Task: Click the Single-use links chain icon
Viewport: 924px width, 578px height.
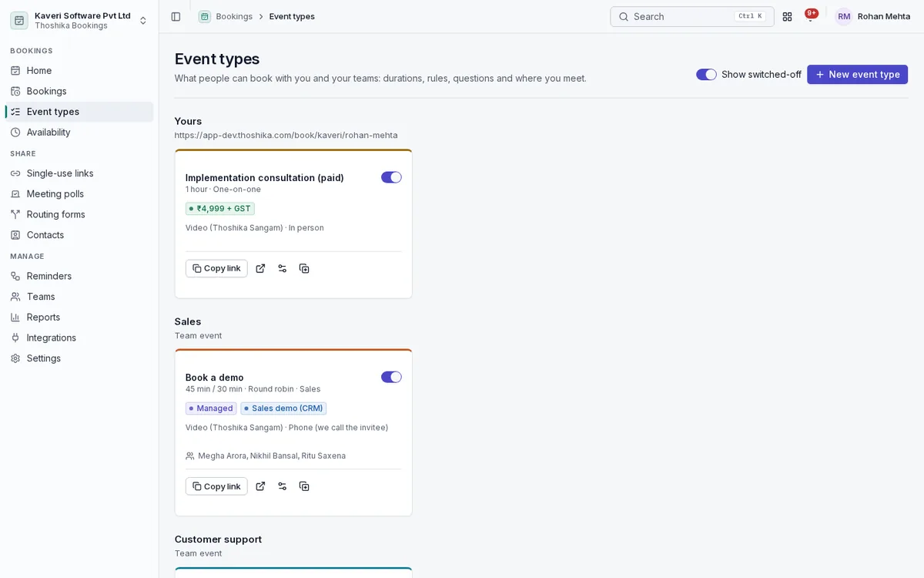Action: coord(15,173)
